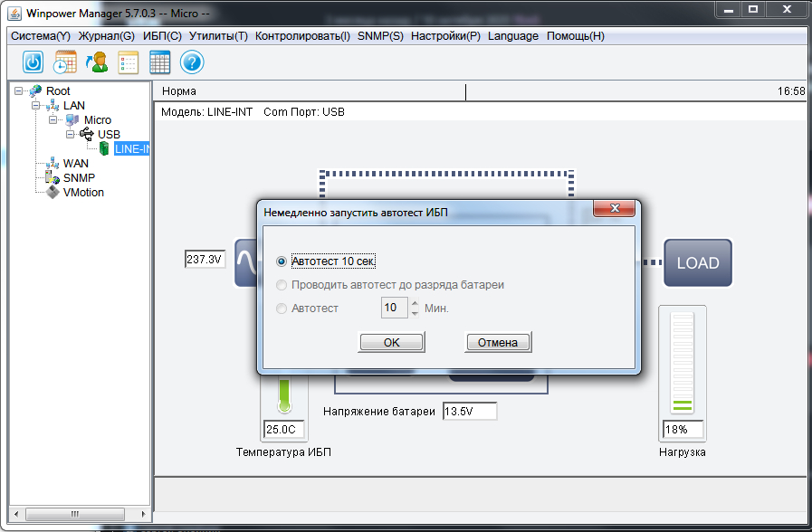Click the Температура ИБП label
Image resolution: width=812 pixels, height=532 pixels.
[x=283, y=451]
